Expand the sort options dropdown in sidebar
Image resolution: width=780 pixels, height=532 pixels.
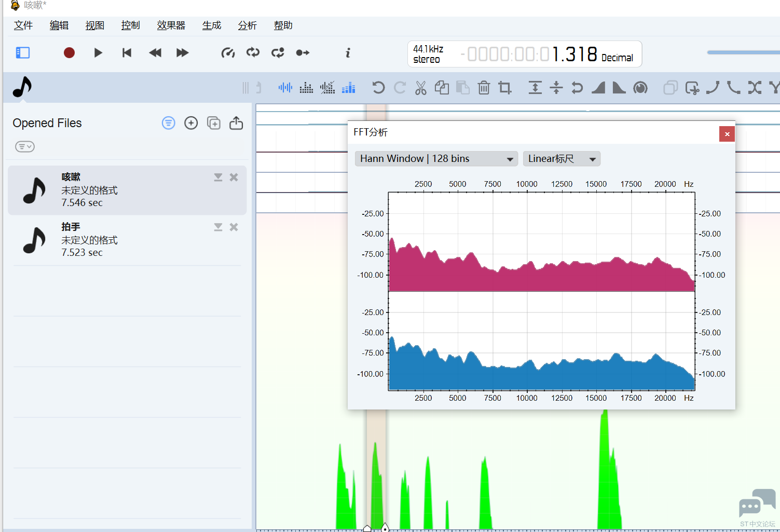24,147
